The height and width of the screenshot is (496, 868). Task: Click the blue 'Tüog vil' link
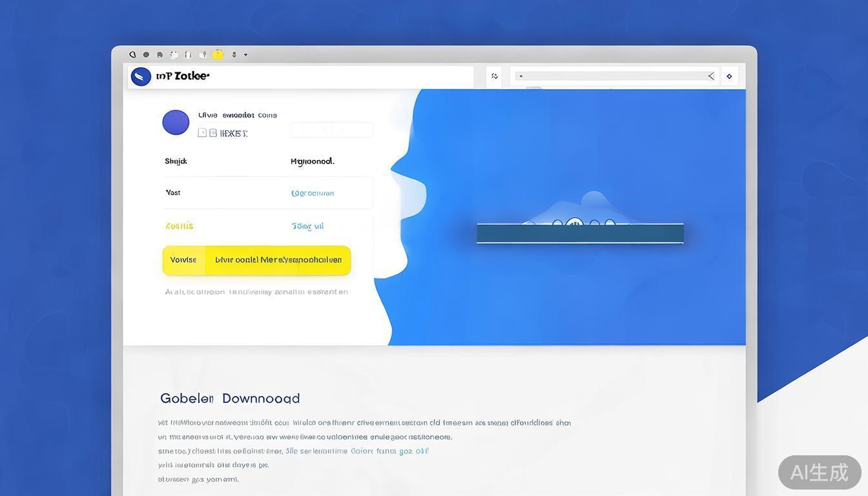point(307,226)
